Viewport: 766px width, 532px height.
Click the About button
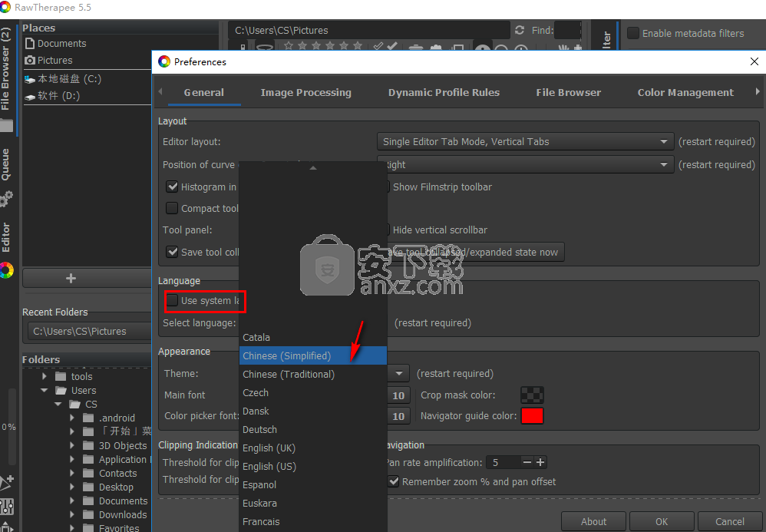pos(593,521)
